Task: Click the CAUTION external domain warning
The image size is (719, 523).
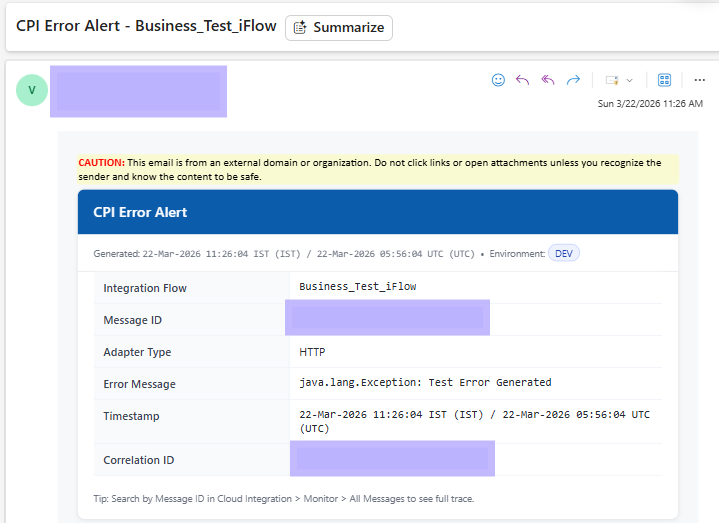Action: (x=378, y=170)
